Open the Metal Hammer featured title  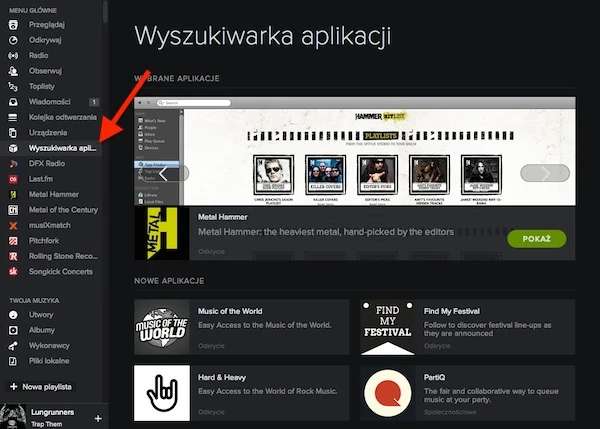222,217
